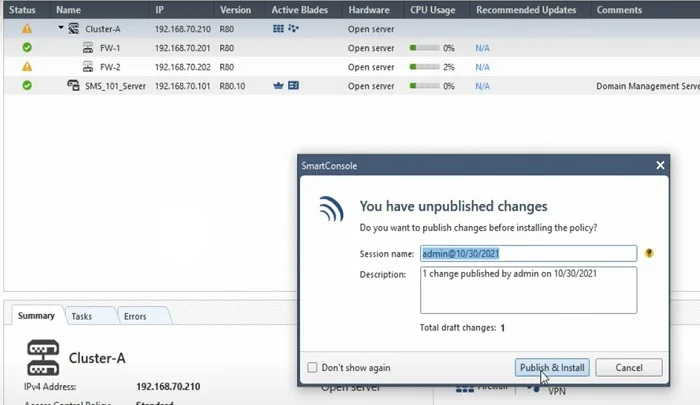The width and height of the screenshot is (700, 405).
Task: Click IPv4 address value in Summary pane
Action: 168,387
